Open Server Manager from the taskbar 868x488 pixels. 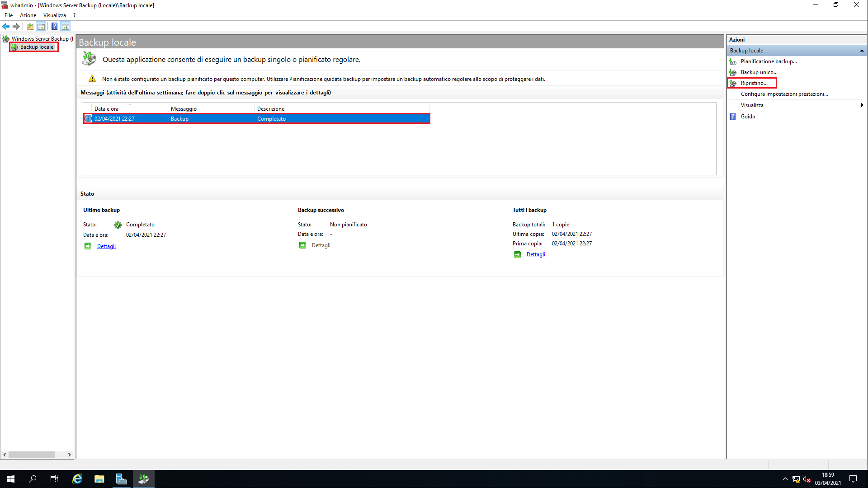(121, 479)
